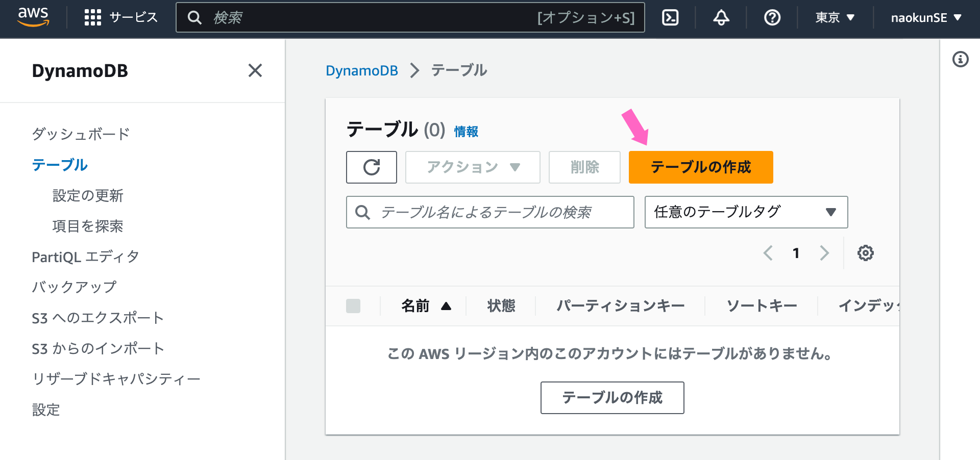Launch the CloudShell terminal icon
This screenshot has height=460, width=980.
[670, 17]
